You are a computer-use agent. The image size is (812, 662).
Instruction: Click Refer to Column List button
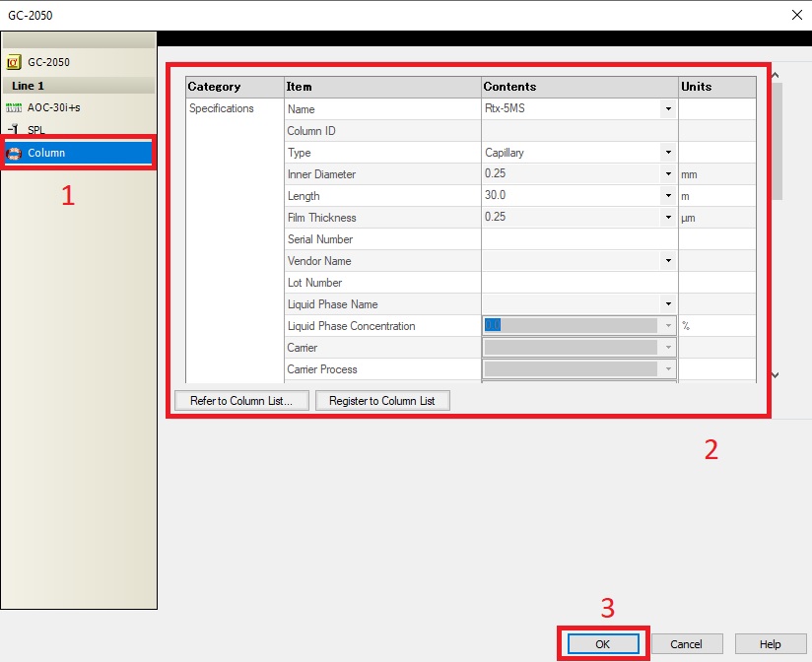click(241, 401)
